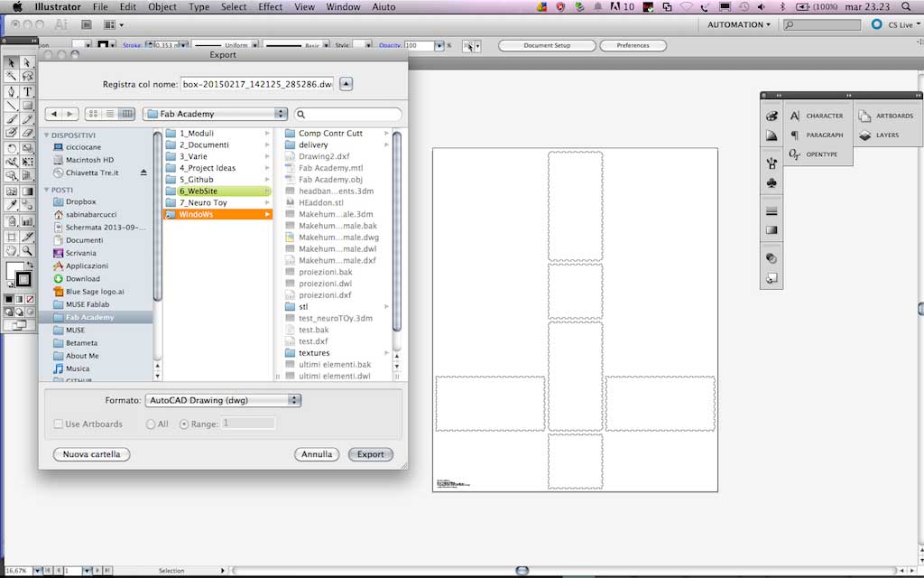The height and width of the screenshot is (578, 924).
Task: Open the CS Live dropdown
Action: click(x=904, y=24)
